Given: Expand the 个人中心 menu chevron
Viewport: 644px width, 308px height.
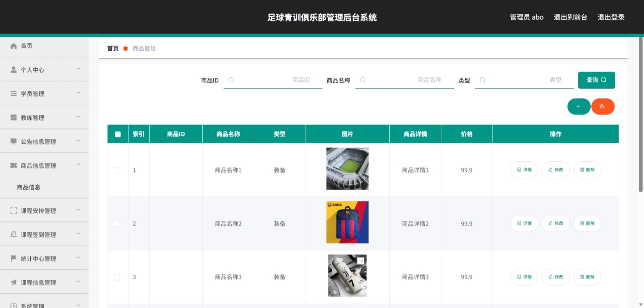Looking at the screenshot, I should [78, 69].
